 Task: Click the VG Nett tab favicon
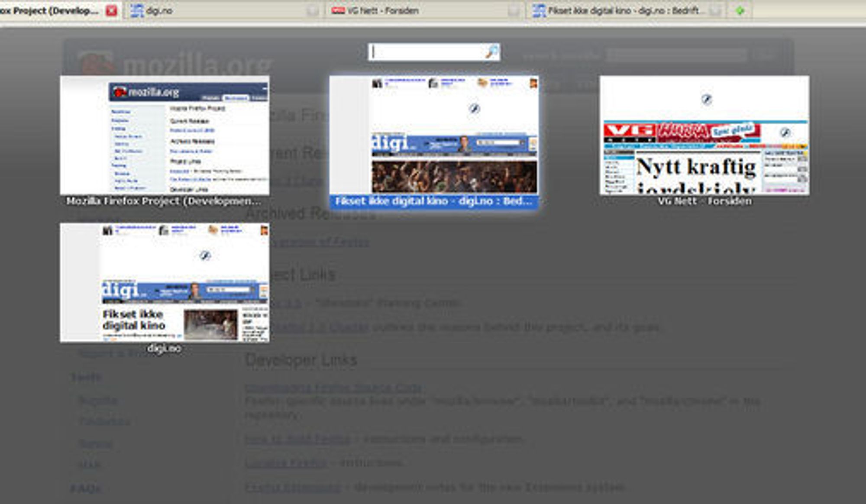[338, 10]
